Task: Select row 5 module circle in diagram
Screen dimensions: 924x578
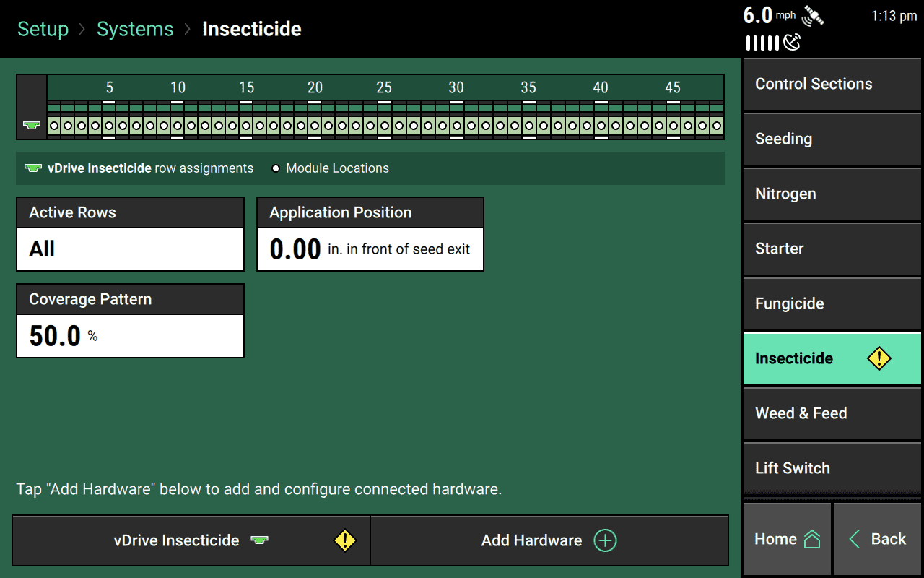Action: point(109,126)
